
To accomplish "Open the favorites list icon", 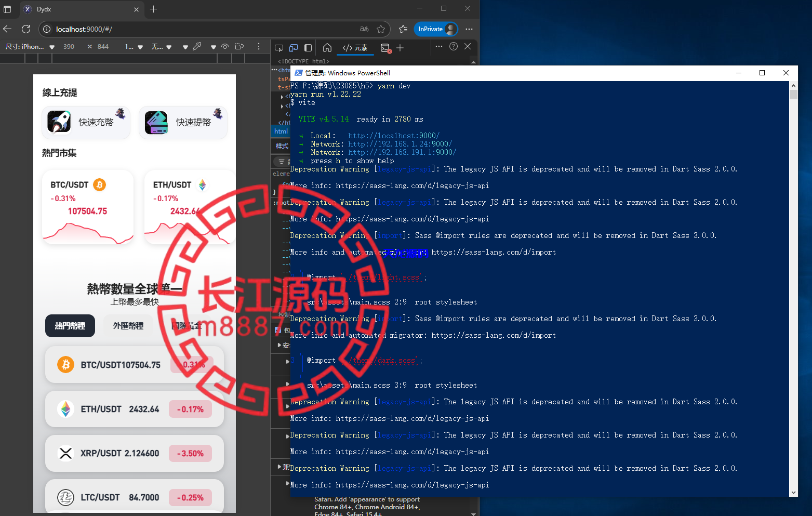I will (403, 29).
